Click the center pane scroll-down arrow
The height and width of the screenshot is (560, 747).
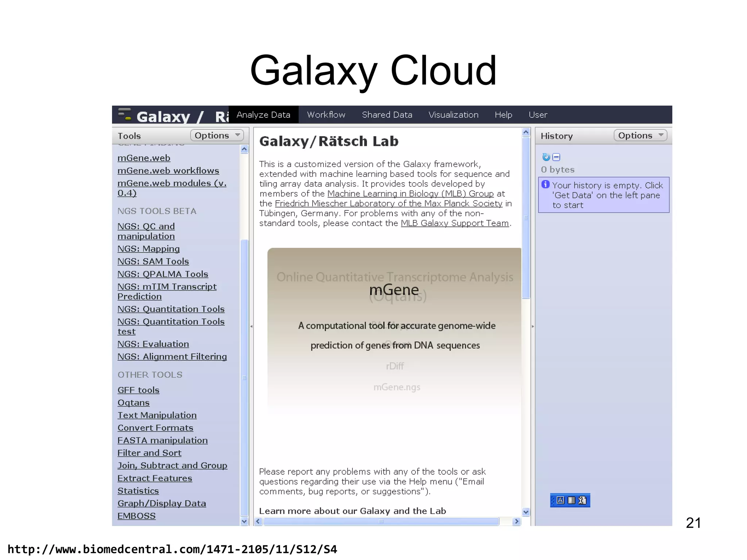(x=526, y=512)
